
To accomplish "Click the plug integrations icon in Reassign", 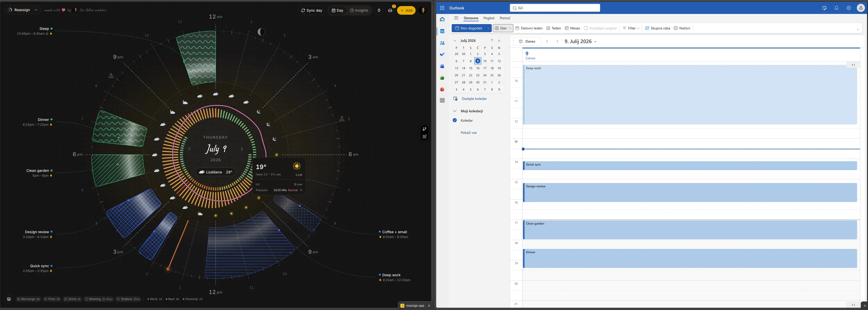I will [379, 10].
